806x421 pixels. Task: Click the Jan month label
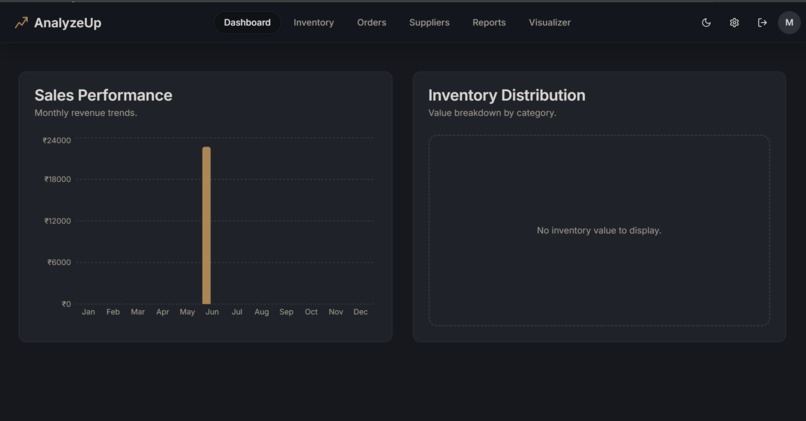(88, 312)
